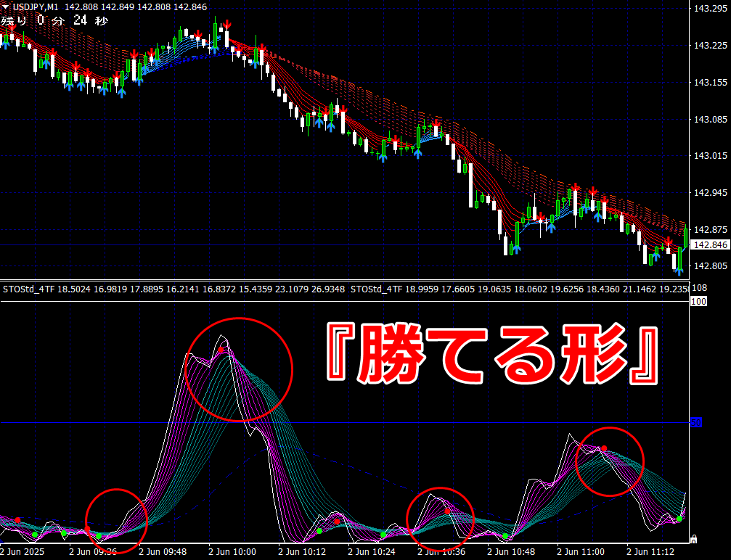Click the 残り 0 分 24 秒 countdown label
Screen dimensions: 731x560
54,20
